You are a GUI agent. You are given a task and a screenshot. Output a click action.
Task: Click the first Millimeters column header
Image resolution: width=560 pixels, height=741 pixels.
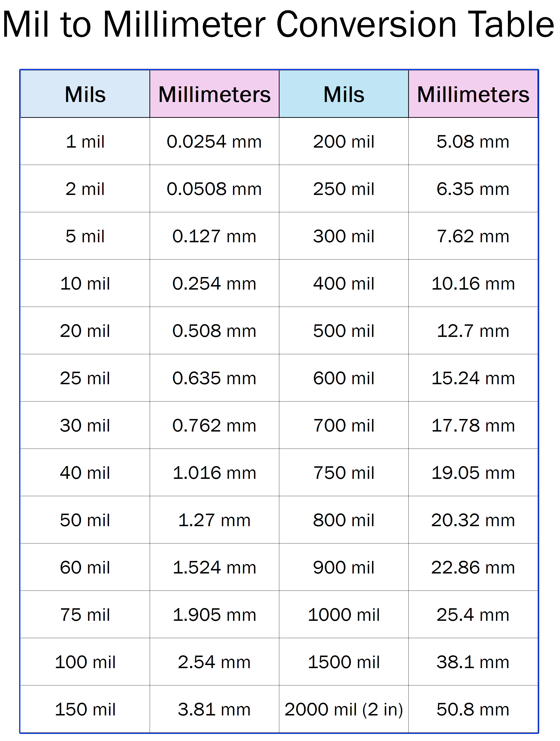(x=214, y=94)
